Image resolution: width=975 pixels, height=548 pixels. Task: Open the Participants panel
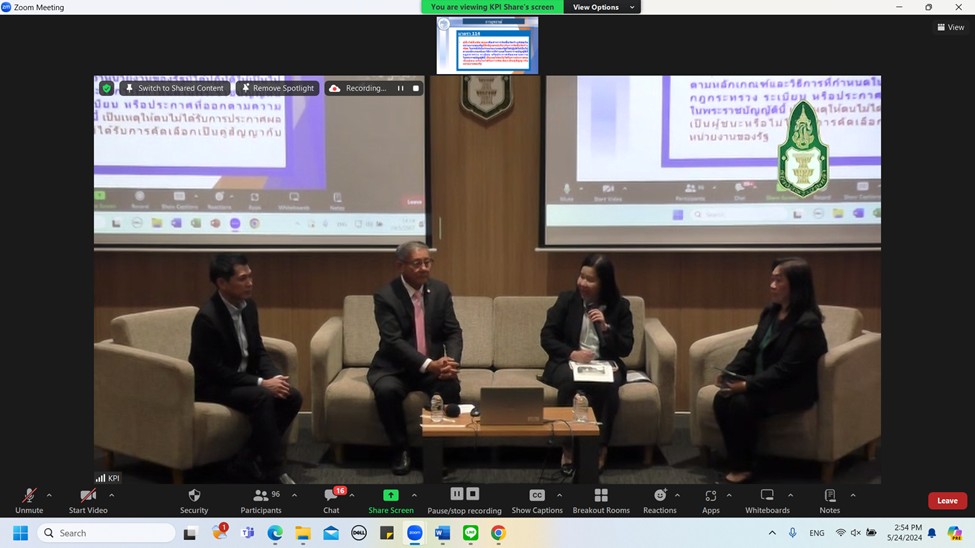click(x=261, y=501)
